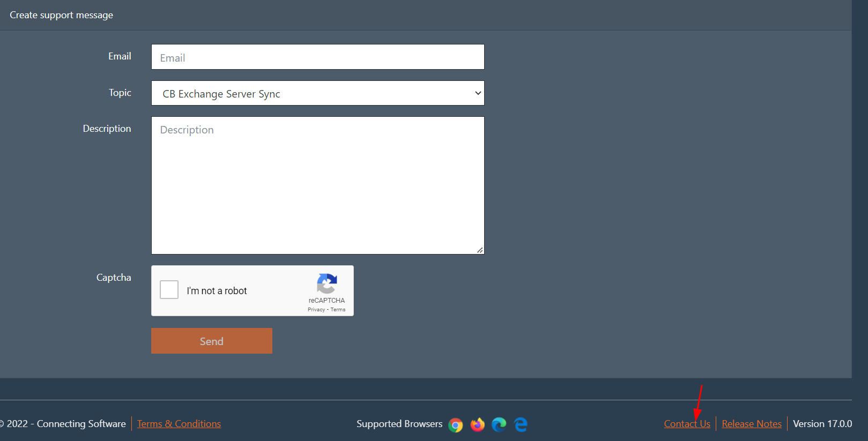Click the Description textarea resize handle

coord(480,250)
